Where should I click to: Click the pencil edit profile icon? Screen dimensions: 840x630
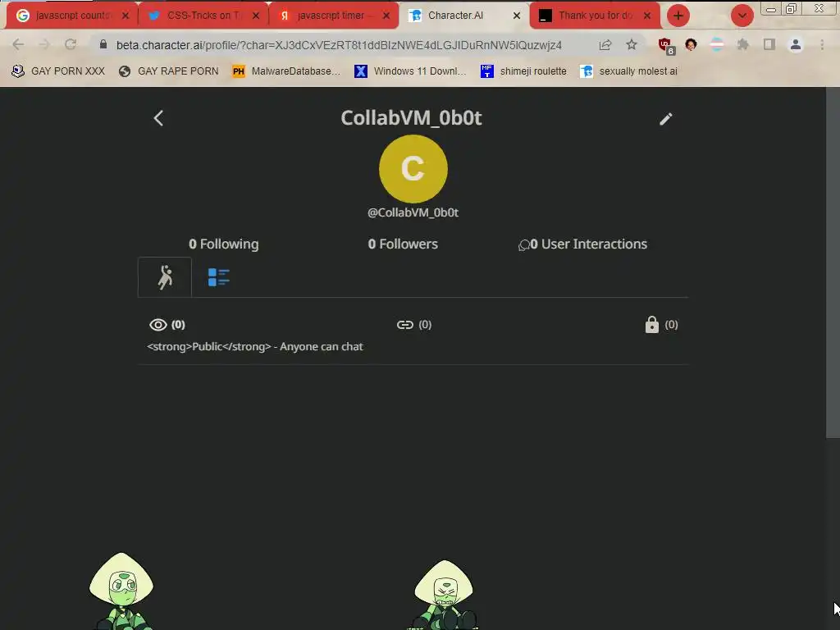(x=665, y=119)
